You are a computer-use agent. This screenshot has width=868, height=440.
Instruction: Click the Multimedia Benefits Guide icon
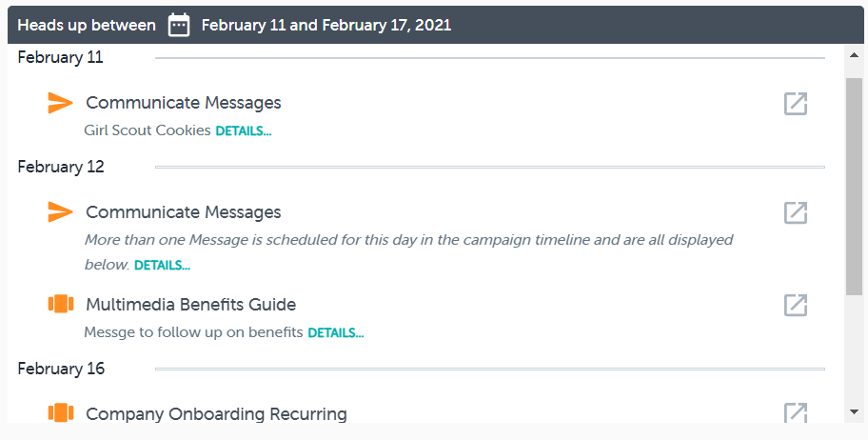tap(61, 305)
